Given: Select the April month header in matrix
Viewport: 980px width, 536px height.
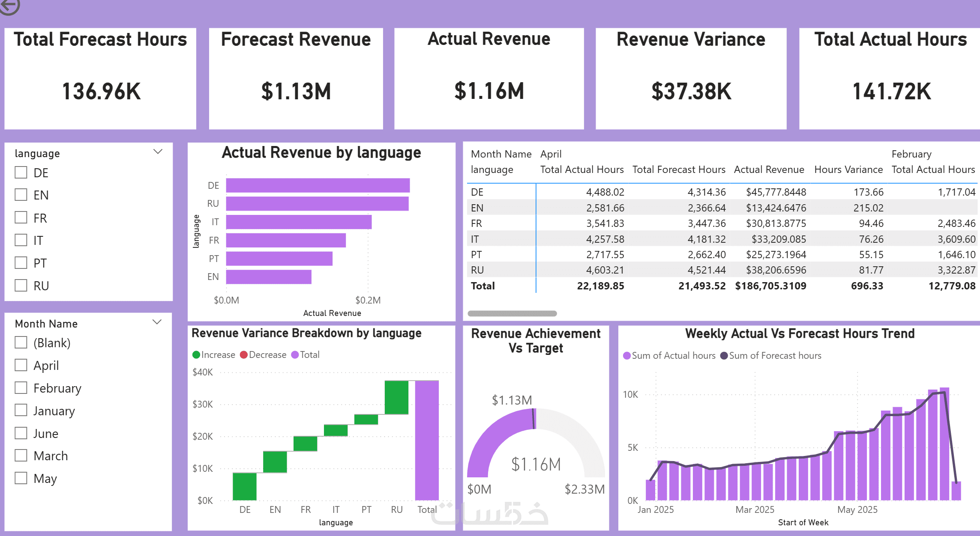Looking at the screenshot, I should point(551,154).
